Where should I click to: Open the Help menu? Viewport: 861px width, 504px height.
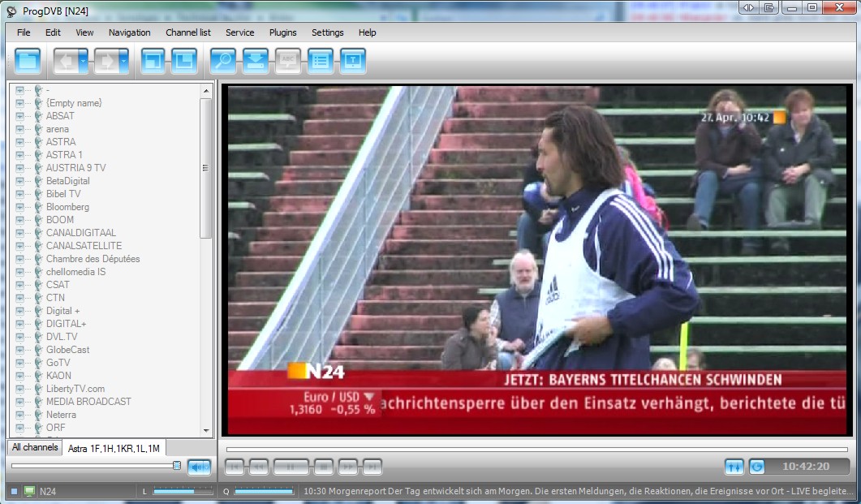(368, 32)
